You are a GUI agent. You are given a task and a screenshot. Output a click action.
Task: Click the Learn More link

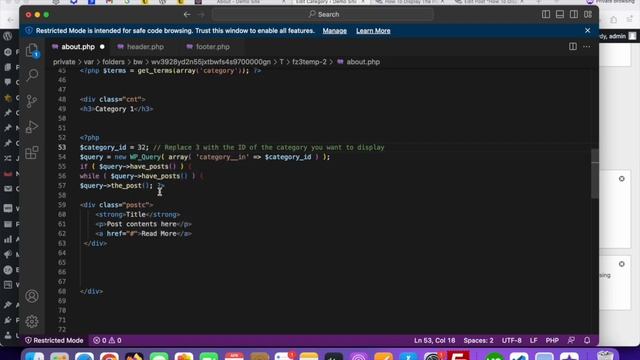click(x=373, y=31)
